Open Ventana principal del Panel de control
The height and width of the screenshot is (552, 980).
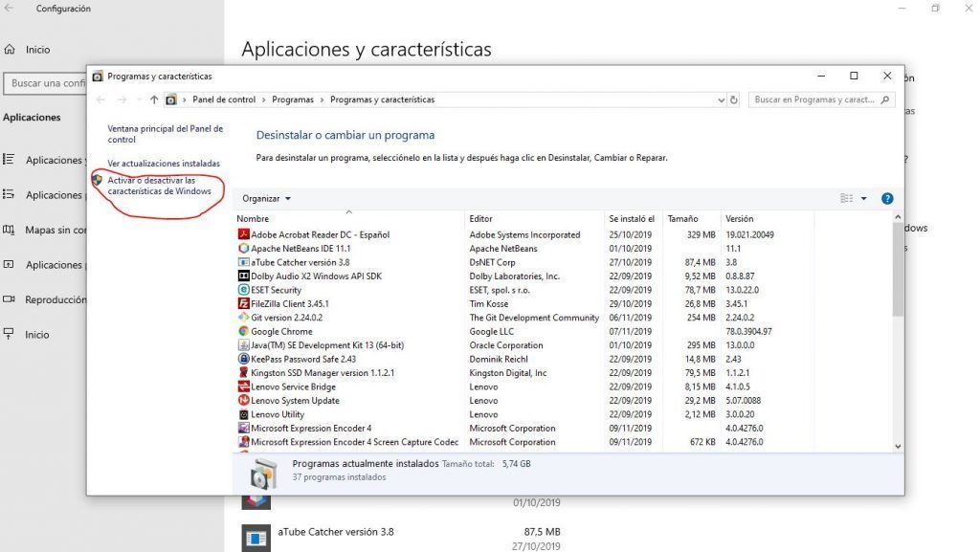click(165, 134)
